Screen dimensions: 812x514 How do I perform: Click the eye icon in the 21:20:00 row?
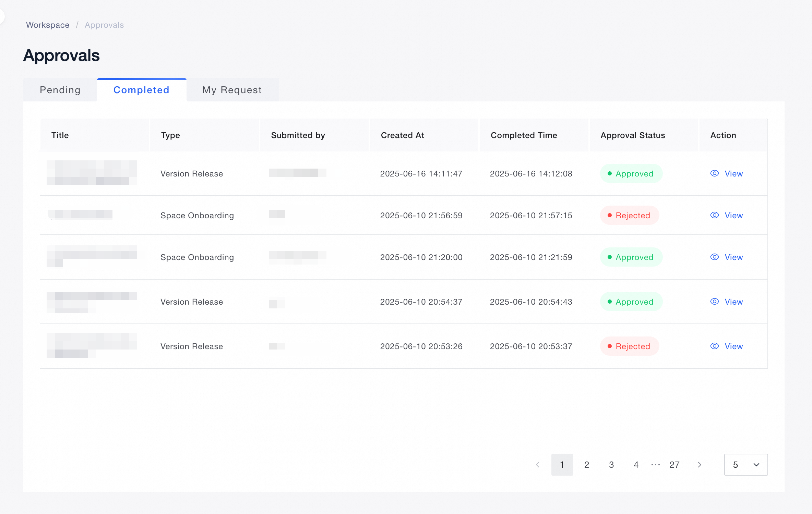click(715, 257)
